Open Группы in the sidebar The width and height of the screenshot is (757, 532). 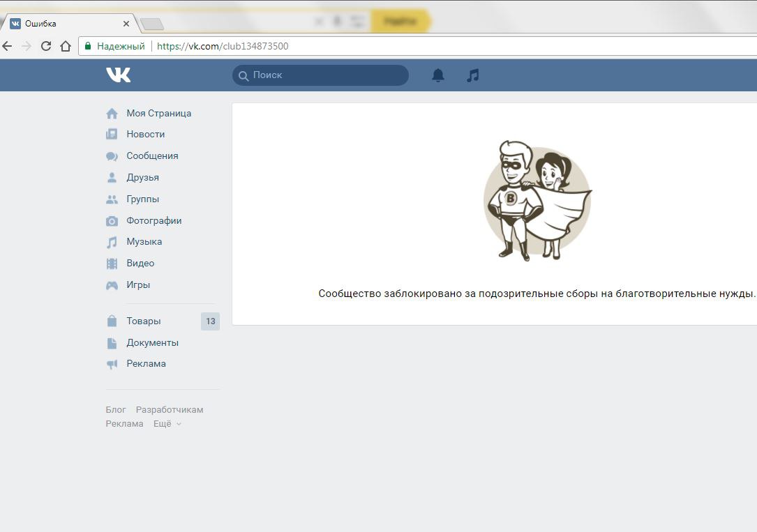click(142, 199)
